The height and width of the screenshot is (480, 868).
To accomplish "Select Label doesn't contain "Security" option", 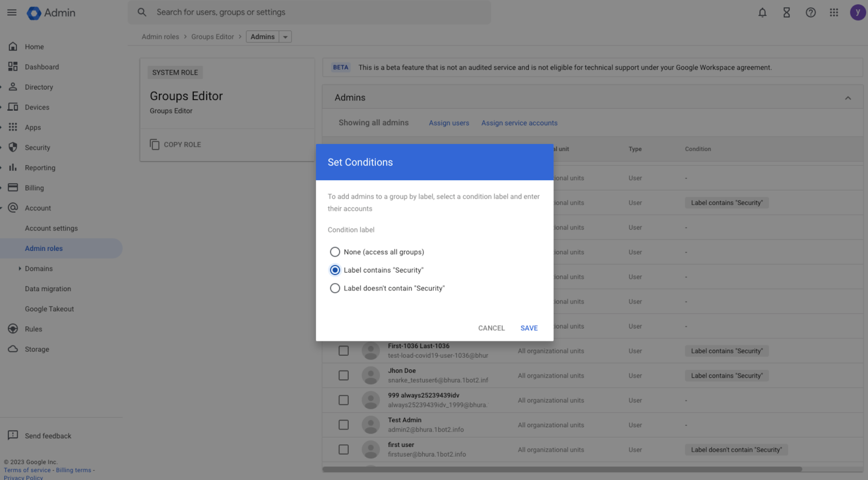I will coord(335,288).
